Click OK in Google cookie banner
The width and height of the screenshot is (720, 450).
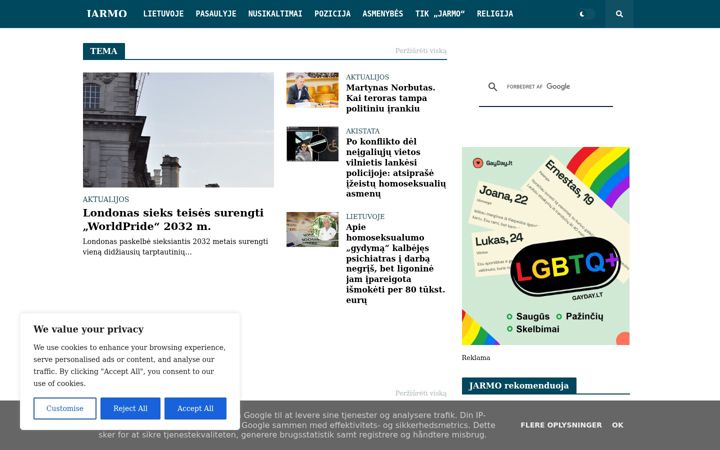tap(618, 425)
